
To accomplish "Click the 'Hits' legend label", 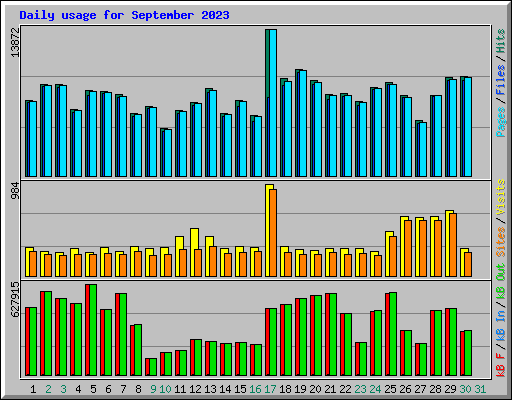I will (501, 41).
